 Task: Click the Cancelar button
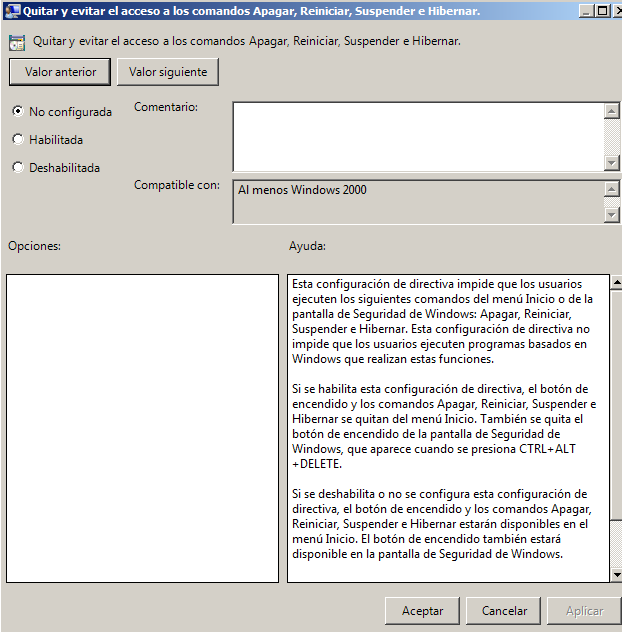[x=504, y=610]
